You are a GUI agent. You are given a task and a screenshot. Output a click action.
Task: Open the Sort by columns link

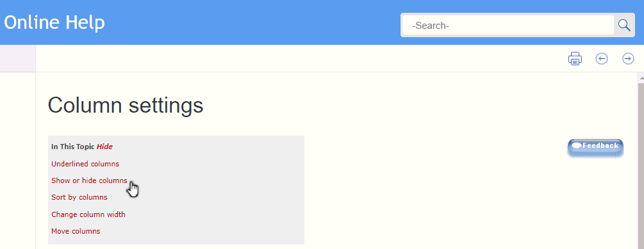pos(79,197)
